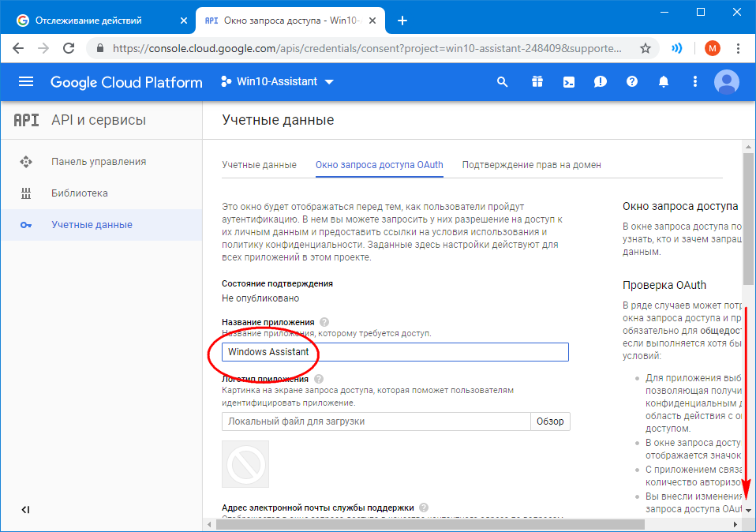Click the Windows Assistant application name field

(x=395, y=352)
